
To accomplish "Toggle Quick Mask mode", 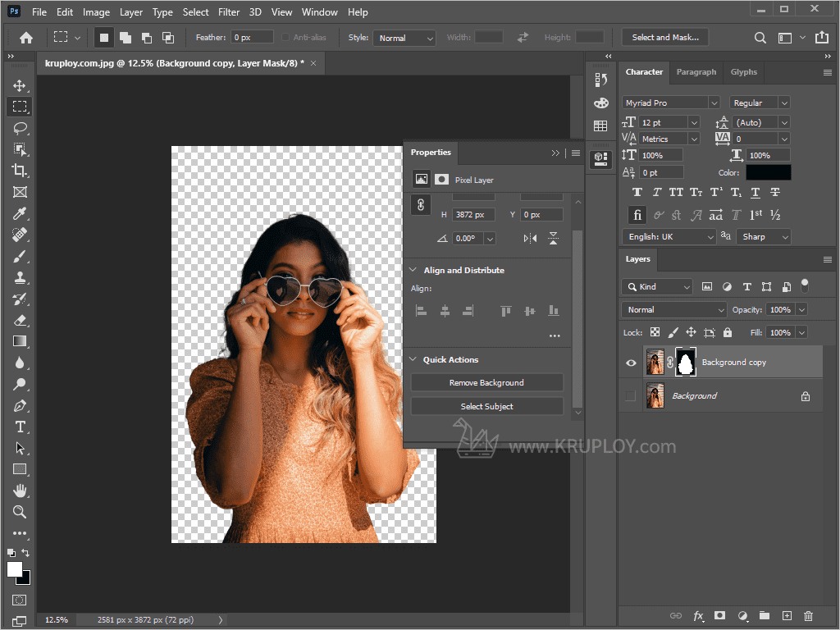I will (20, 600).
